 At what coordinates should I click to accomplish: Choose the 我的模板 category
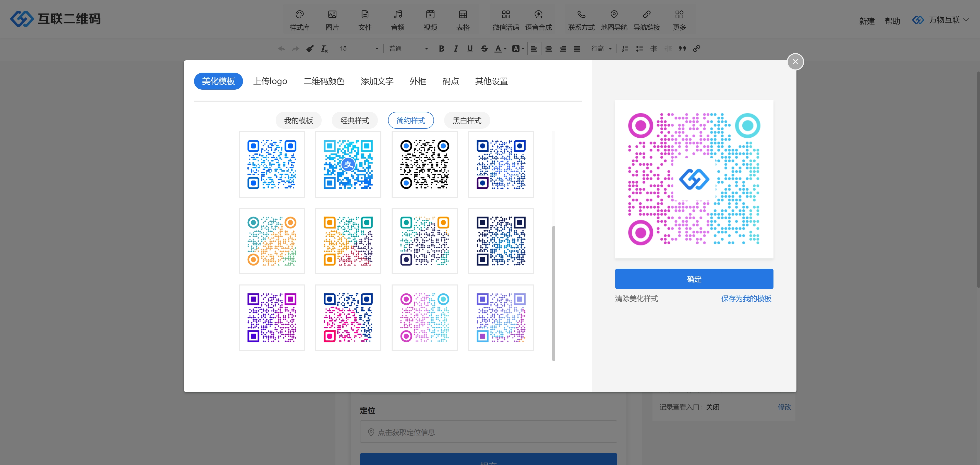[298, 120]
